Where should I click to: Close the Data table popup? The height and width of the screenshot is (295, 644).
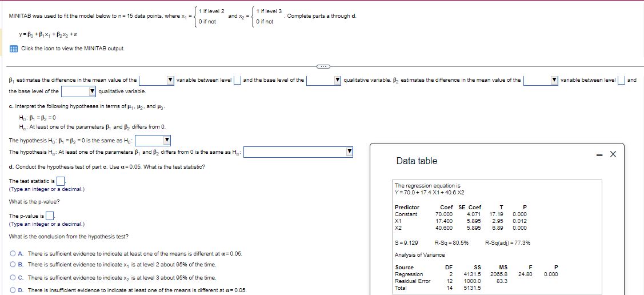tap(613, 154)
